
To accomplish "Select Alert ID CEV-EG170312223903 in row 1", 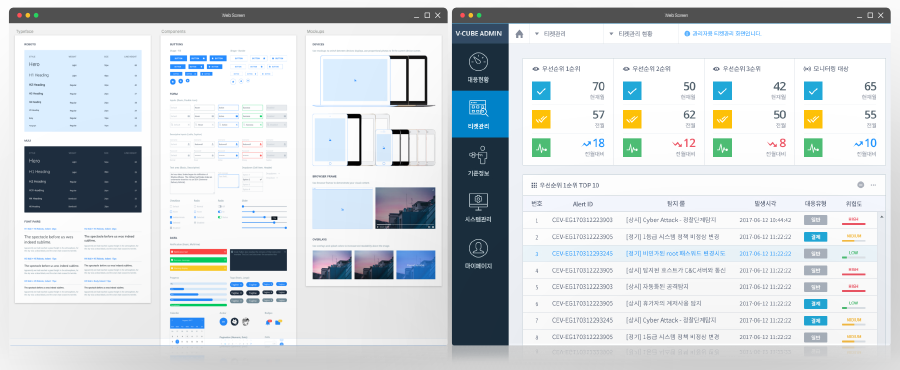I will [582, 220].
